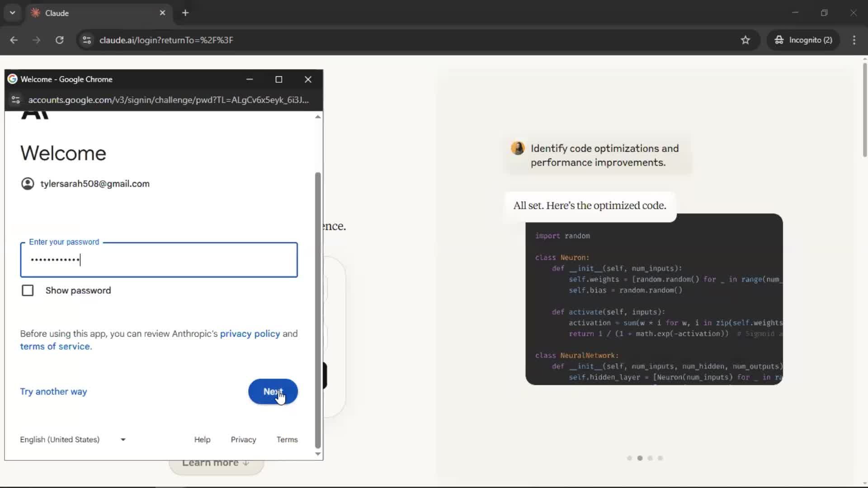Click popup scrollbar up arrow

point(318,117)
